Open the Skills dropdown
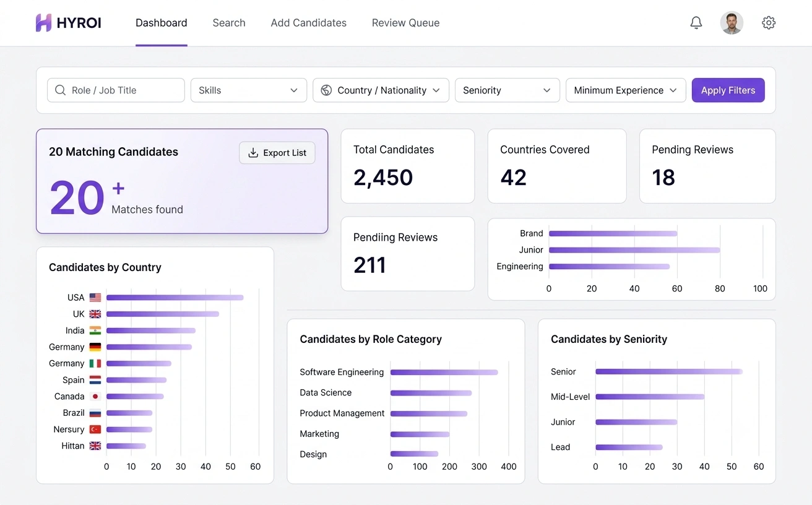 click(x=249, y=90)
